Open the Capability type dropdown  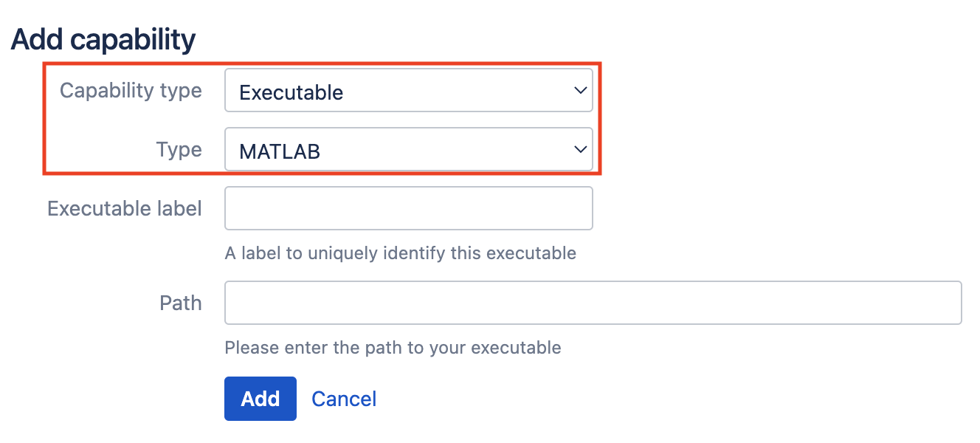(408, 91)
